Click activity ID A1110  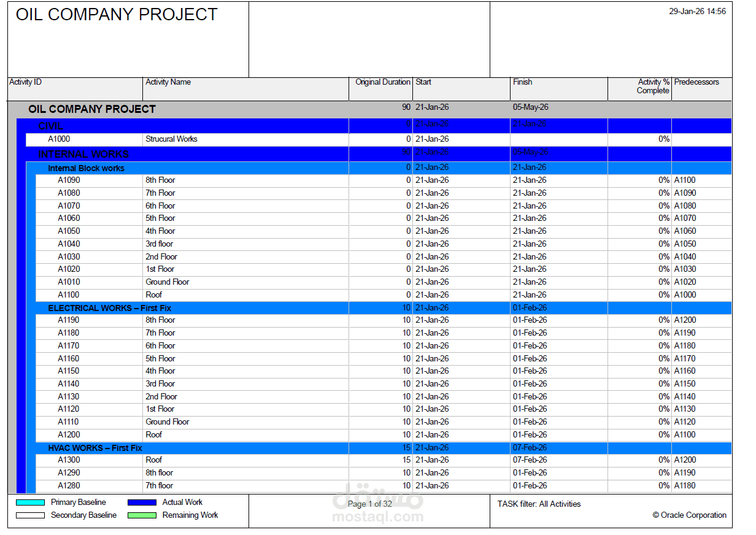(69, 422)
